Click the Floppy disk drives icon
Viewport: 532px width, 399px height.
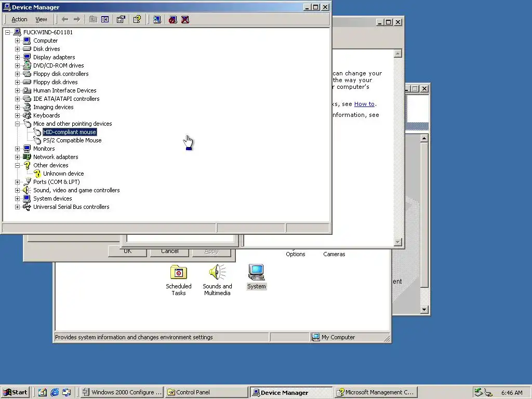click(x=27, y=82)
